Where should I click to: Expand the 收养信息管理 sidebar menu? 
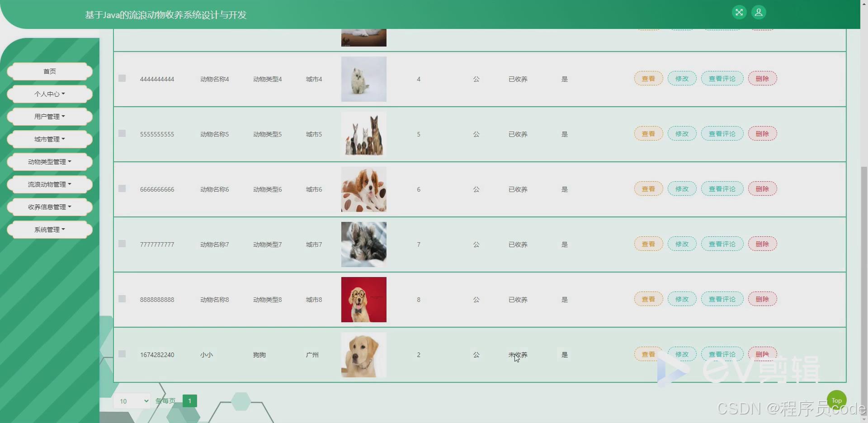coord(50,207)
